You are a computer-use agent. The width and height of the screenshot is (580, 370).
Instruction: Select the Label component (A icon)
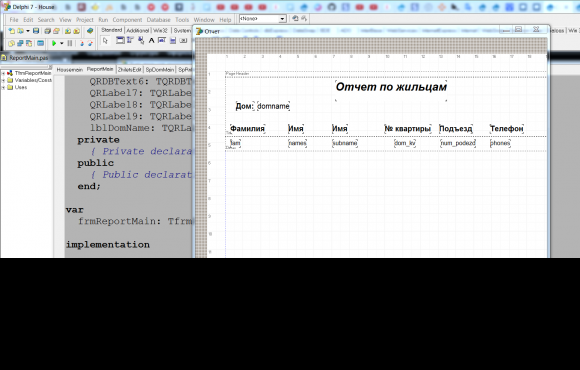(x=151, y=40)
